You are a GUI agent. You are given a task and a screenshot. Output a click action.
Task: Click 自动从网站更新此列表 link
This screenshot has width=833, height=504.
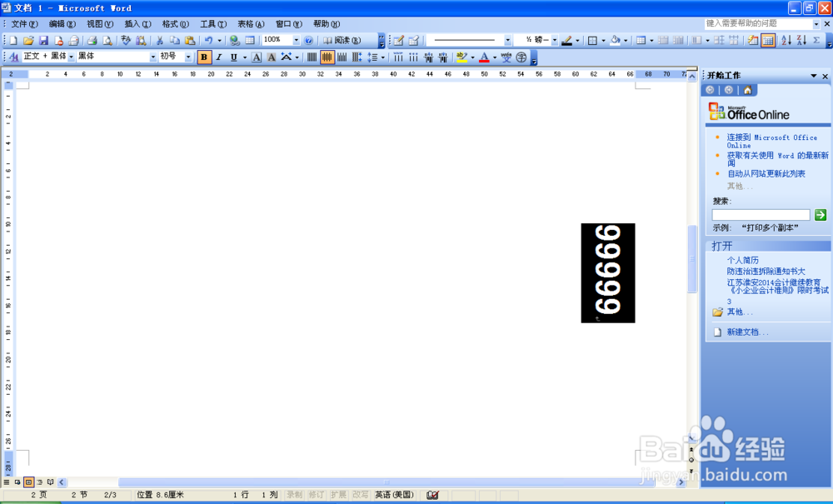(x=766, y=173)
